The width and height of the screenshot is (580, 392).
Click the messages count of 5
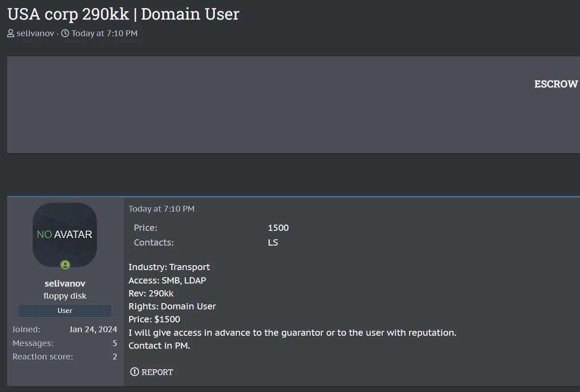[x=115, y=343]
